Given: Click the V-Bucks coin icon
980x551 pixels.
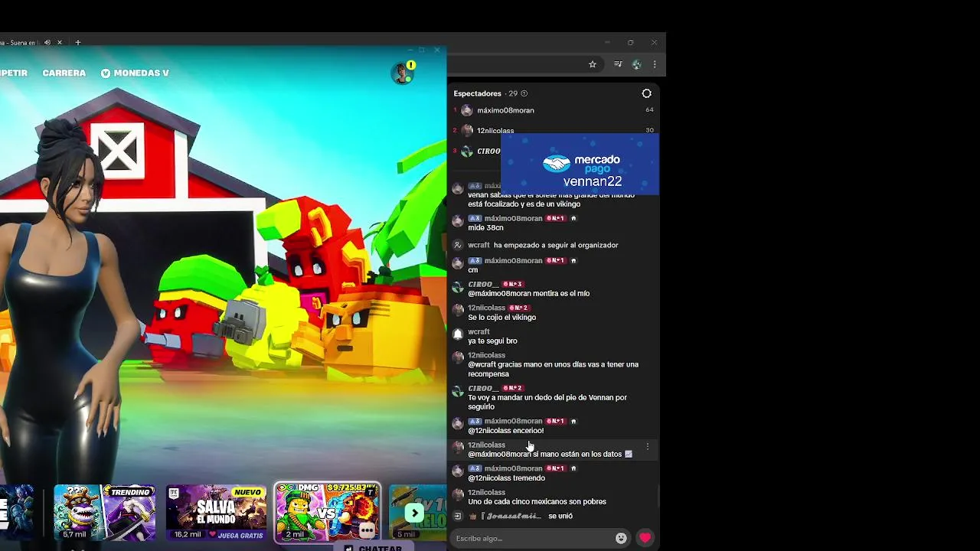Looking at the screenshot, I should [106, 73].
